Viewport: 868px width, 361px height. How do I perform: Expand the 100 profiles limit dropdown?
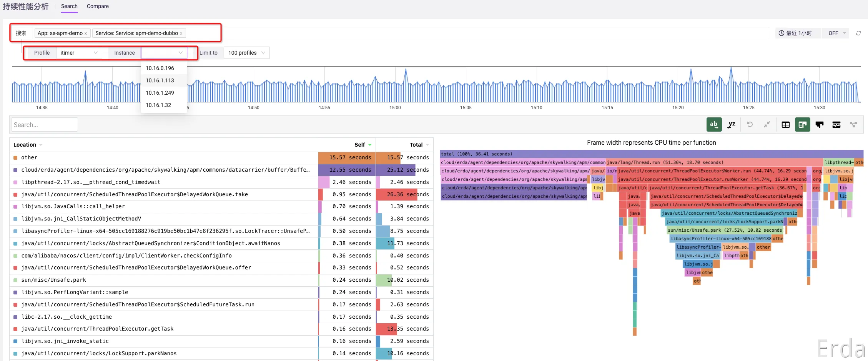click(246, 53)
